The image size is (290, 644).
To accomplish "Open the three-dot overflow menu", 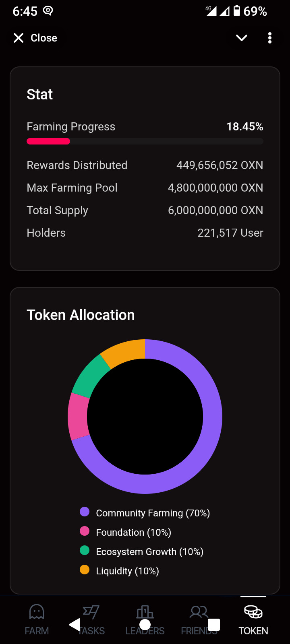I will click(270, 38).
